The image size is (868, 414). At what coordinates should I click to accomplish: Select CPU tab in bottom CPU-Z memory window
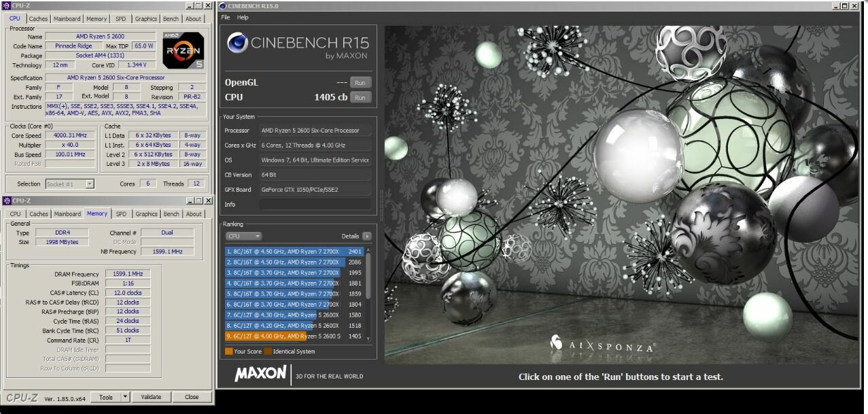(14, 214)
